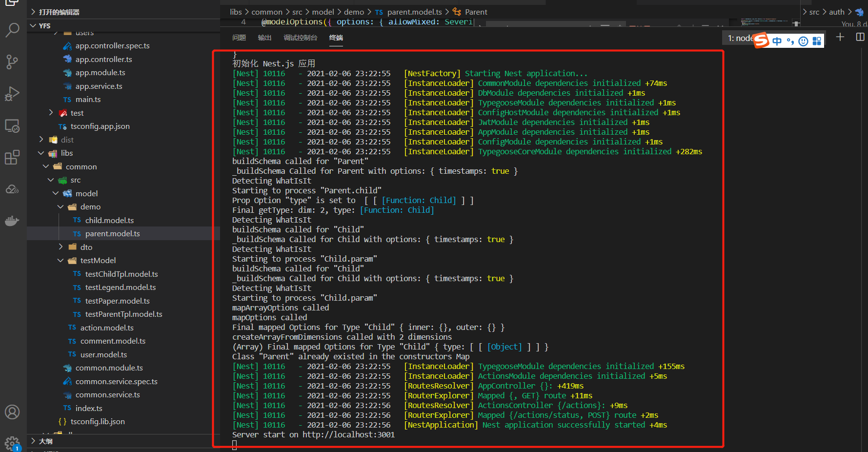Image resolution: width=868 pixels, height=452 pixels.
Task: Click the Accounts icon above the settings gear
Action: click(x=12, y=412)
